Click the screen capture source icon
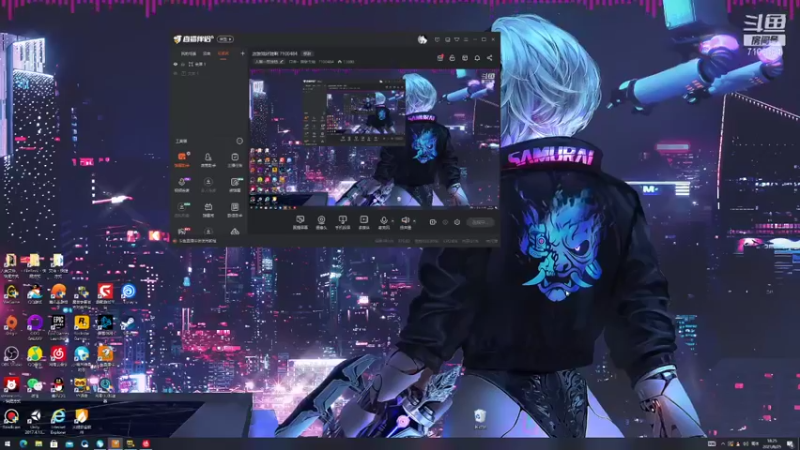The width and height of the screenshot is (800, 450). tap(300, 222)
